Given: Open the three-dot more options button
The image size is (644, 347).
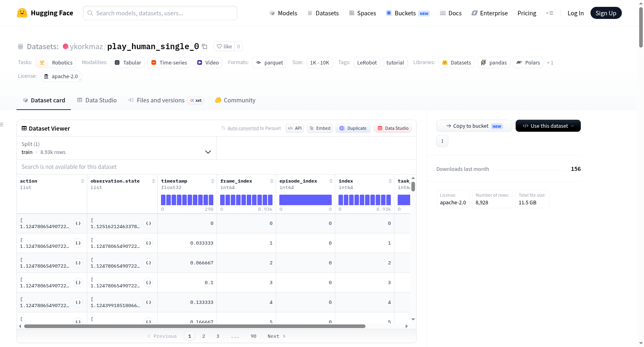Looking at the screenshot, I should (442, 141).
